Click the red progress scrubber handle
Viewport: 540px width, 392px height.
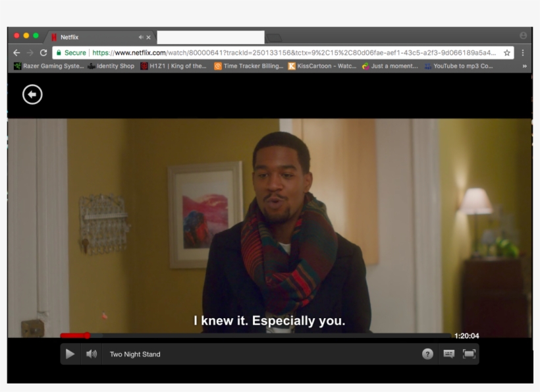pyautogui.click(x=87, y=335)
